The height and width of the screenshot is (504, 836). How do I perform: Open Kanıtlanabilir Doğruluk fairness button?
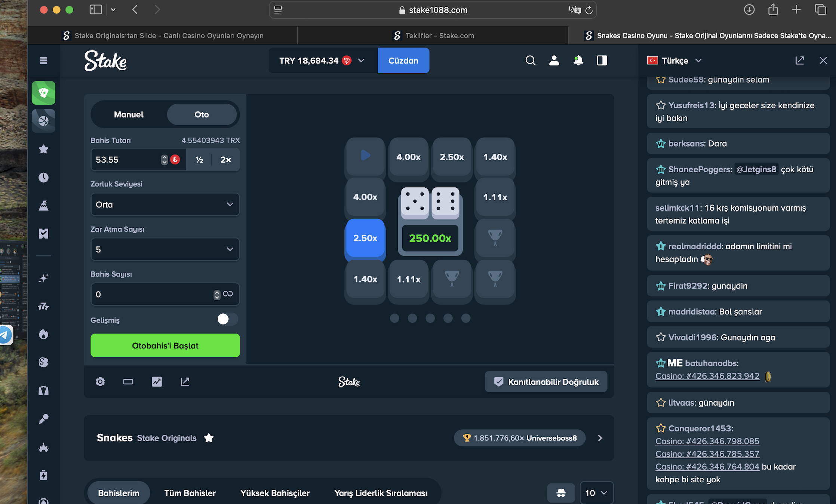(546, 382)
